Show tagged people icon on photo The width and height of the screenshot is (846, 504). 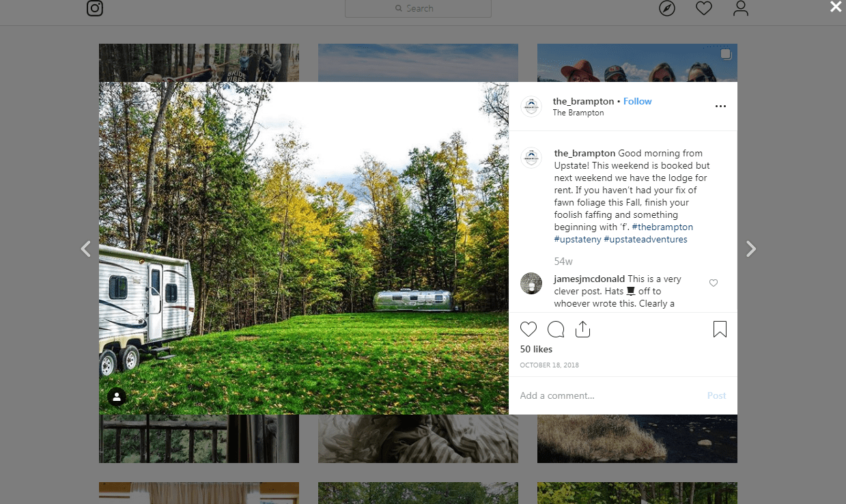(117, 397)
